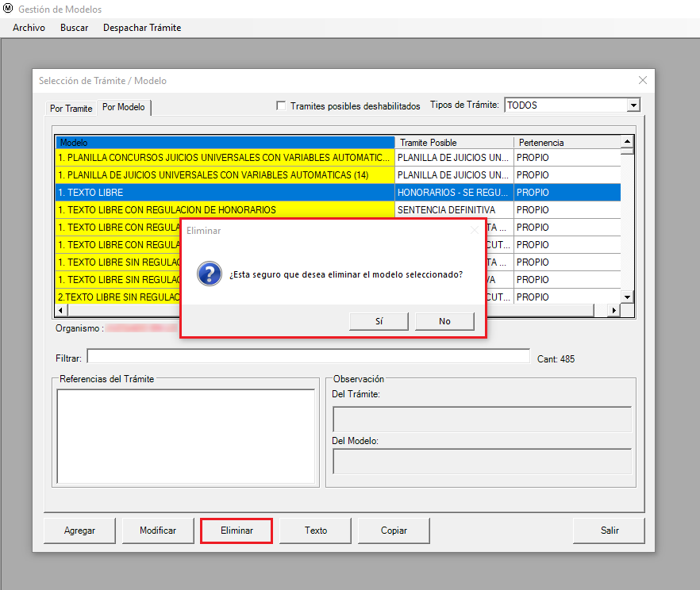Click the Del Modelo observation field
Image resolution: width=700 pixels, height=590 pixels.
pyautogui.click(x=483, y=461)
